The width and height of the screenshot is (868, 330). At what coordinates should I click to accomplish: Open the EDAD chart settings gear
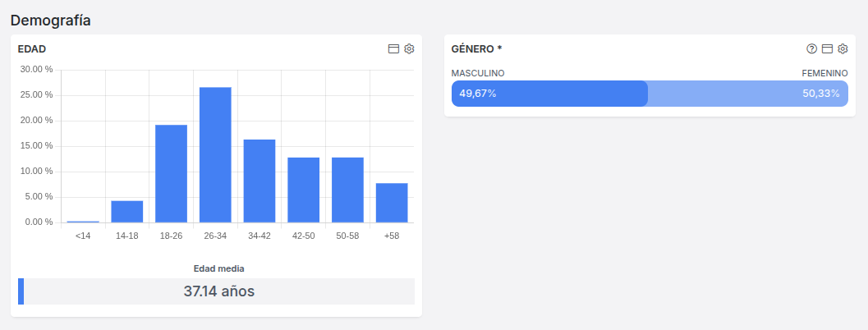409,49
